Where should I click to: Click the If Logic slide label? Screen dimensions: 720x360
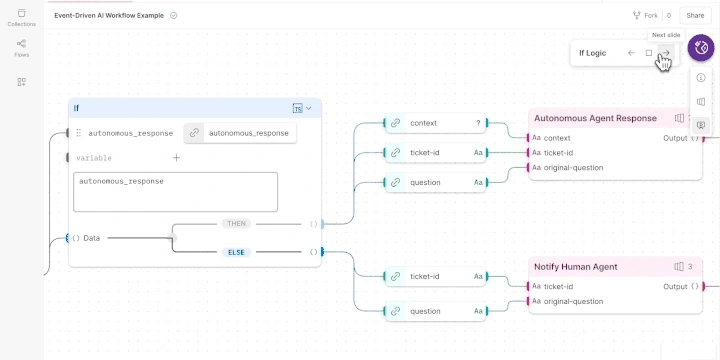pyautogui.click(x=592, y=53)
